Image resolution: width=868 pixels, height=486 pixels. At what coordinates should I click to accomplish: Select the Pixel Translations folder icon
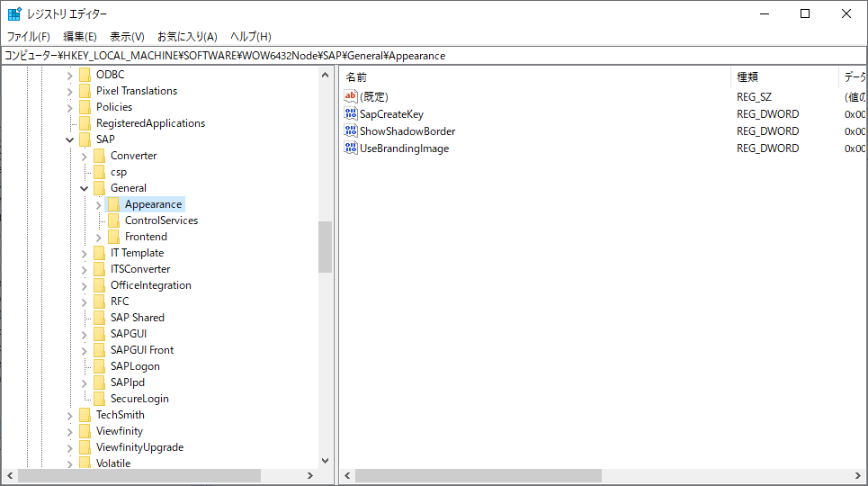pos(85,90)
